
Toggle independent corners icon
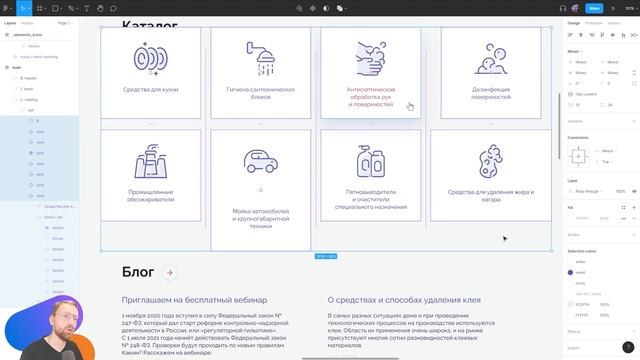pos(634,83)
